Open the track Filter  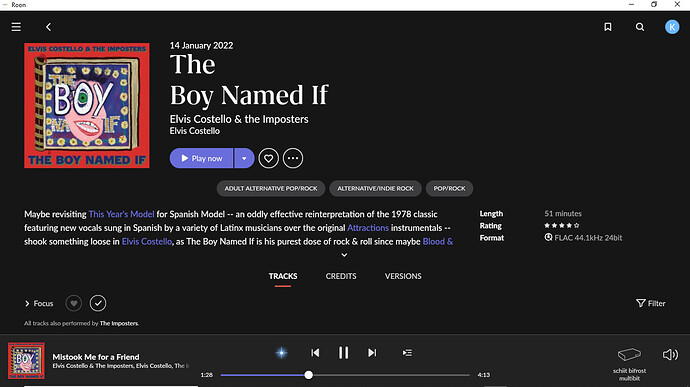click(650, 303)
